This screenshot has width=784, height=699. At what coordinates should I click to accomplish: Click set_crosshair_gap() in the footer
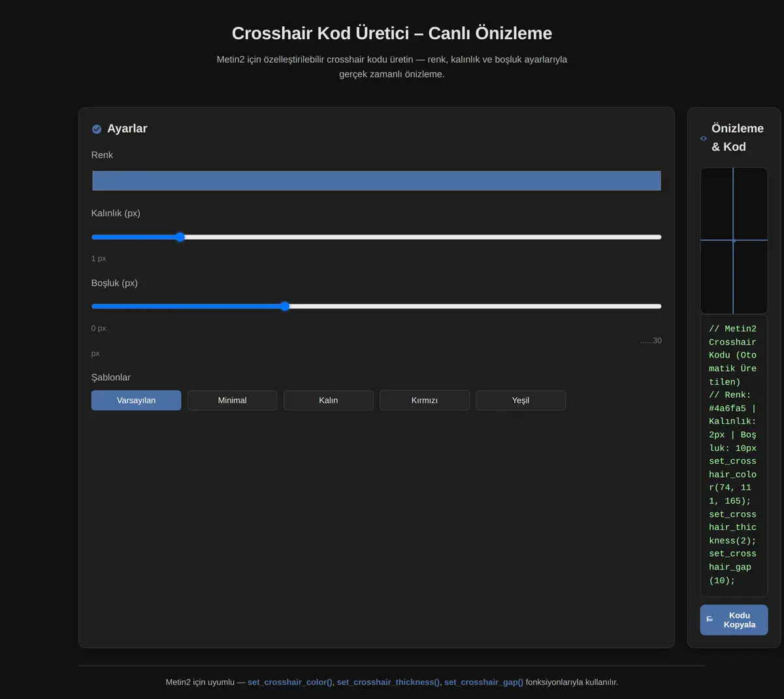tap(483, 682)
